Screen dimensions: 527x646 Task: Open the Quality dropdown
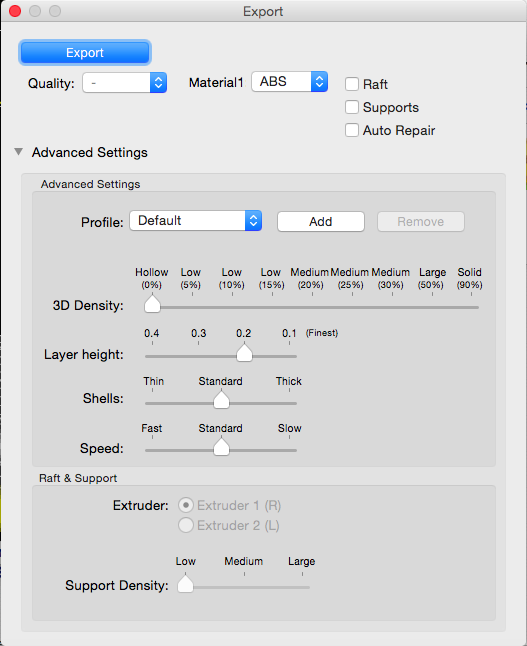pyautogui.click(x=124, y=83)
